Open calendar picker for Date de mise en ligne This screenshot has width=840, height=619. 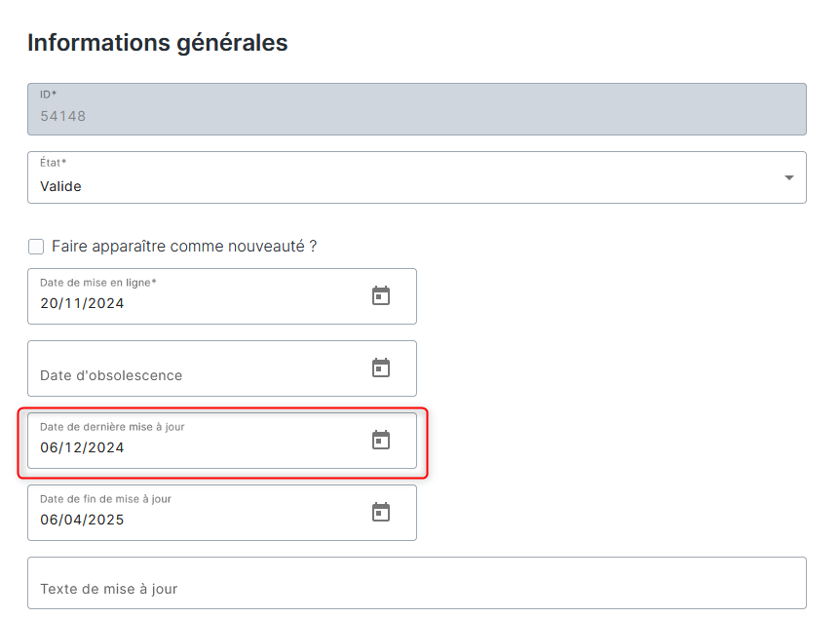381,295
